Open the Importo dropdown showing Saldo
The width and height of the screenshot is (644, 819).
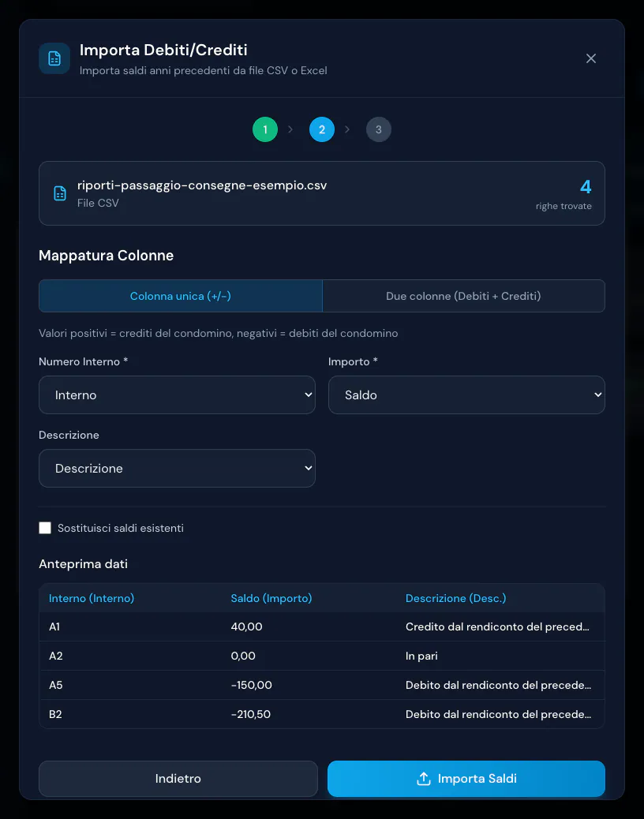click(x=466, y=395)
